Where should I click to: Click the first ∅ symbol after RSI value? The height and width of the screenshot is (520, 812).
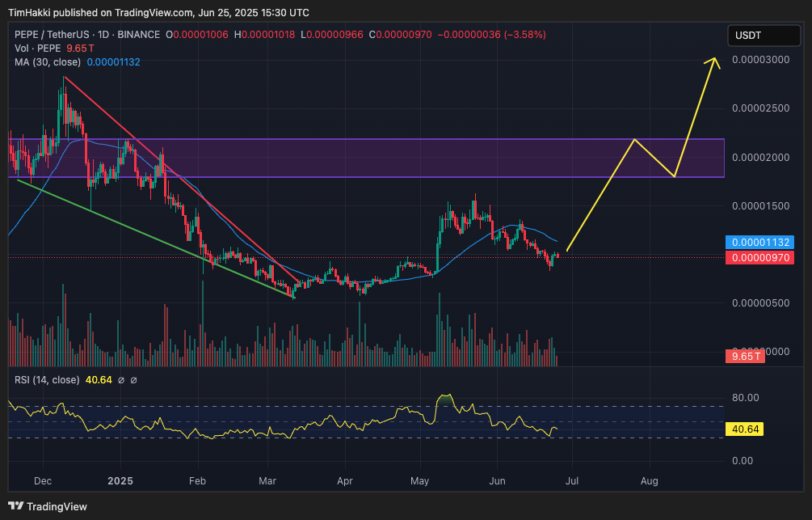(121, 380)
